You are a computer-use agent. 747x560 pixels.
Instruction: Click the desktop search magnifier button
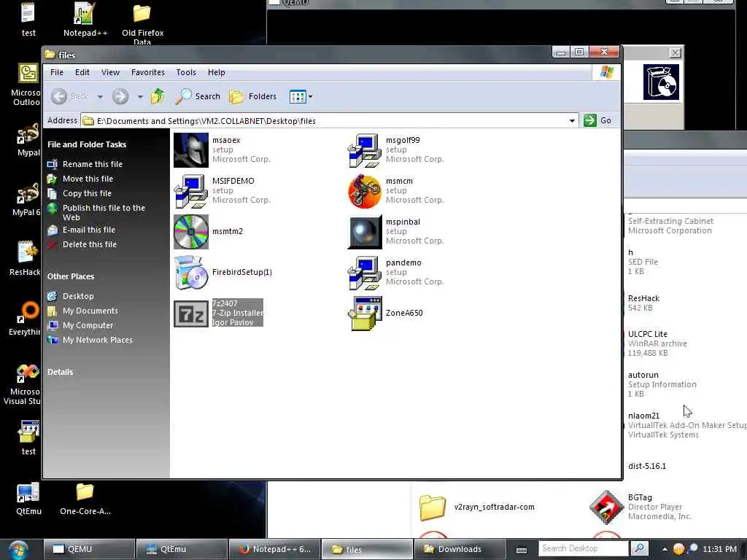(640, 548)
